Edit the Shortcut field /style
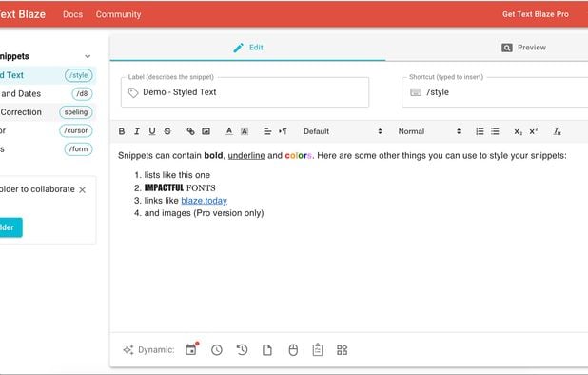 pyautogui.click(x=495, y=92)
